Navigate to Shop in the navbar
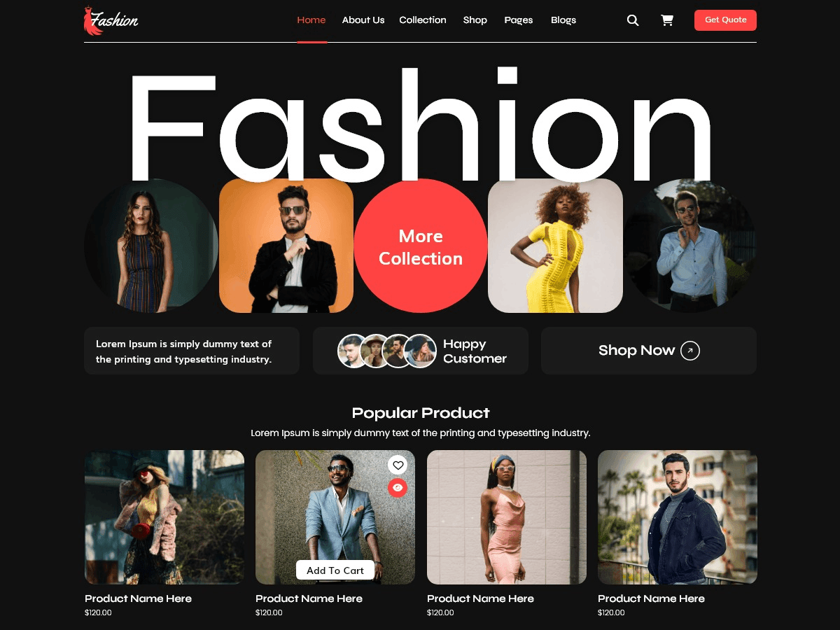The height and width of the screenshot is (630, 840). pos(475,20)
